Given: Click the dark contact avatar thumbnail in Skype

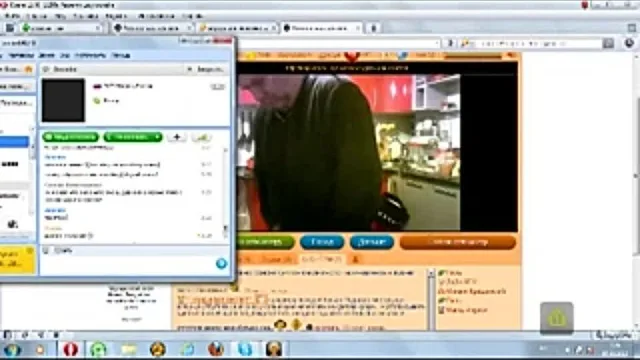Looking at the screenshot, I should (x=63, y=100).
